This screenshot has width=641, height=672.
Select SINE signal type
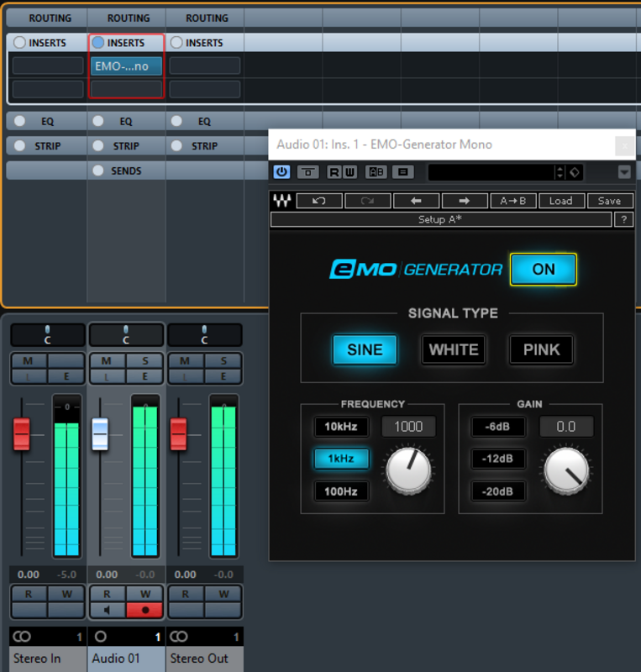click(x=365, y=349)
